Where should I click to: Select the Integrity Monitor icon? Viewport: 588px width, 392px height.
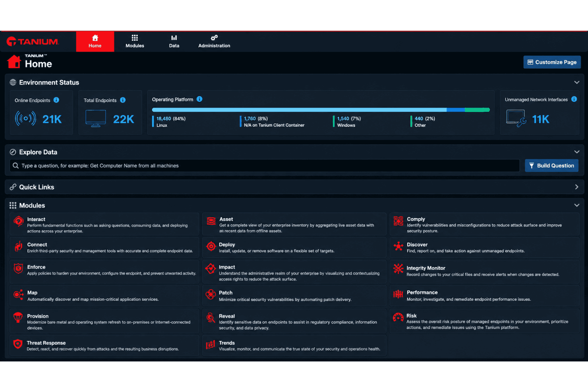pos(398,269)
